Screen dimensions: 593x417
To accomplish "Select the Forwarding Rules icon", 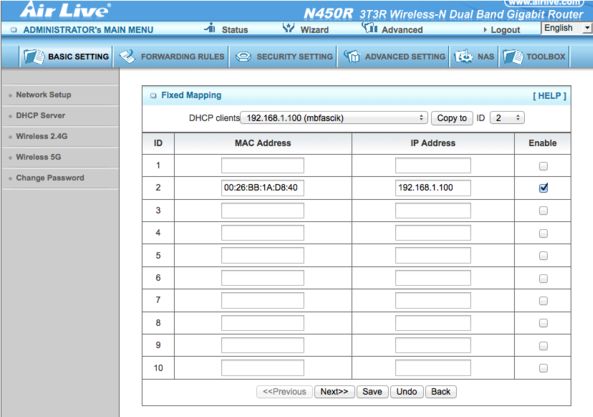I will [x=127, y=56].
